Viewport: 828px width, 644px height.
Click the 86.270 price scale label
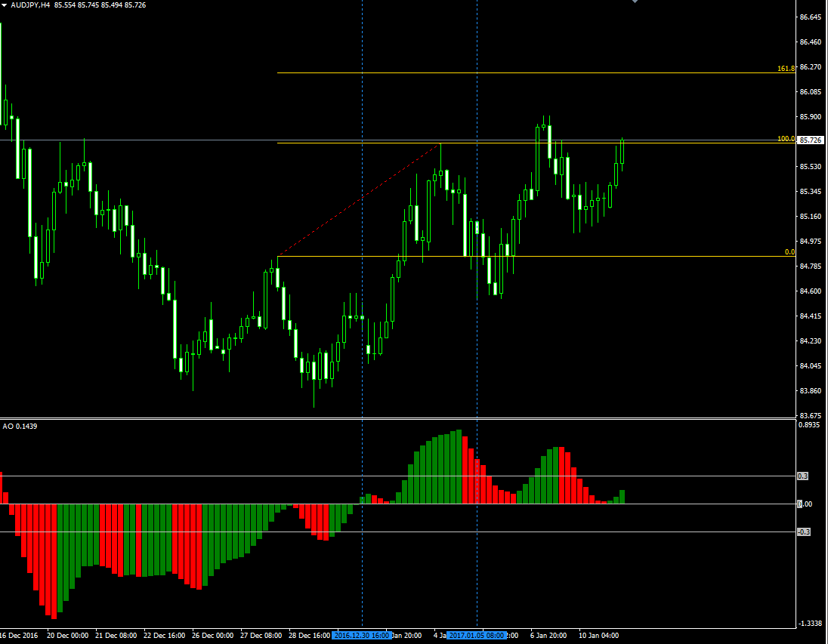[811, 67]
